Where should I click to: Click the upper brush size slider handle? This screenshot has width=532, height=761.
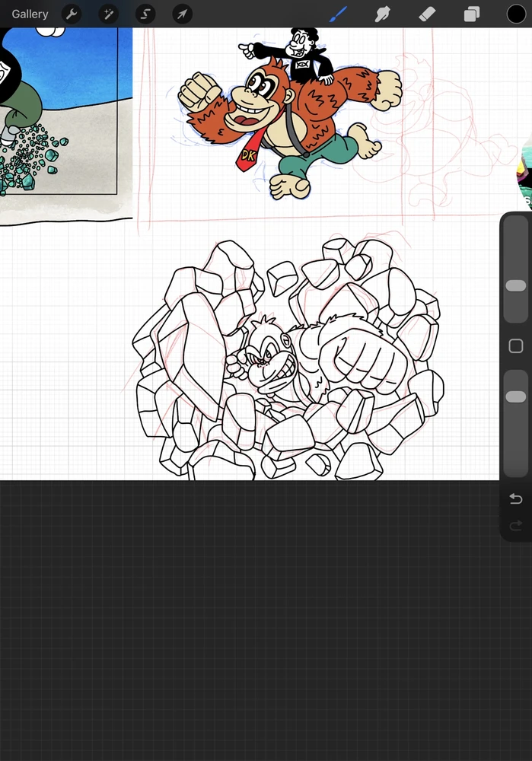(x=516, y=285)
